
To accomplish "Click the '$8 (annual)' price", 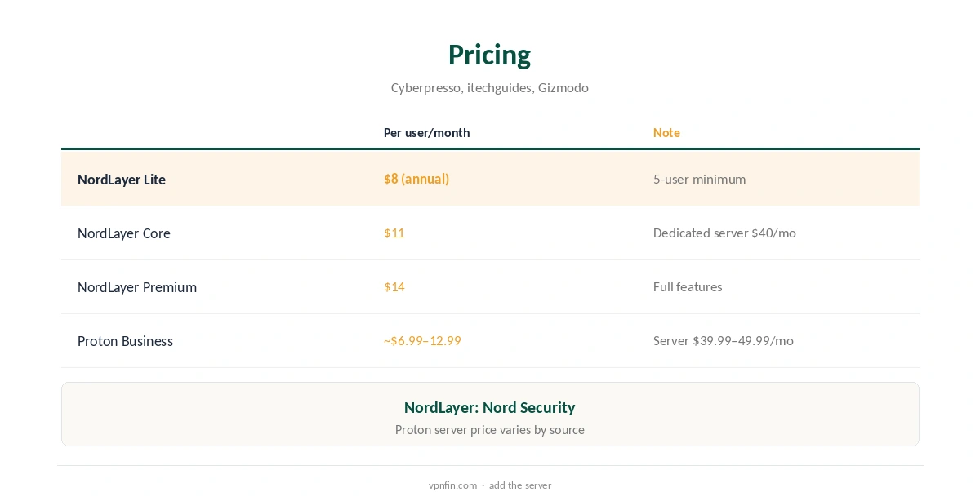I will [x=416, y=179].
